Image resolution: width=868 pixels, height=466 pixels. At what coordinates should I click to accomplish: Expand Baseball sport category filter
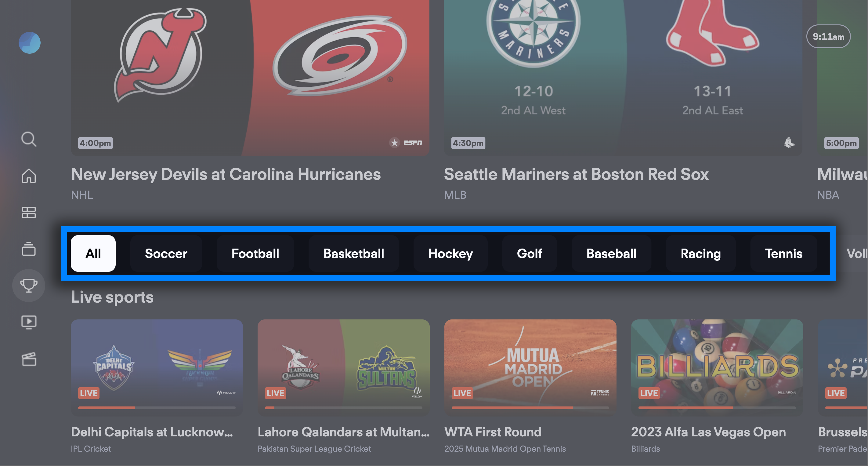click(x=611, y=253)
